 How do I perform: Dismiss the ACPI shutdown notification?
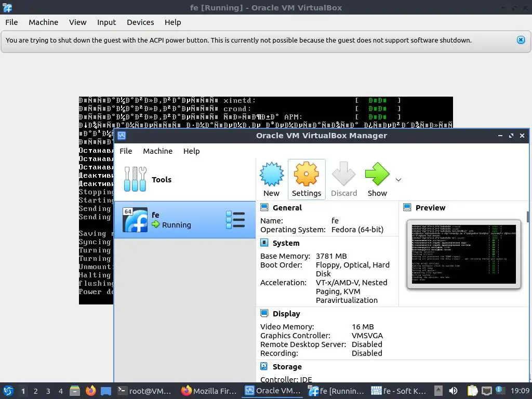521,40
